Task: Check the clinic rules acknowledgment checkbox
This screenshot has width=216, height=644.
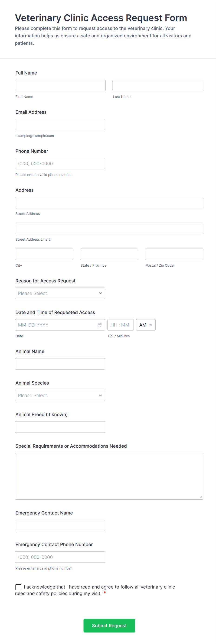Action: click(x=18, y=587)
